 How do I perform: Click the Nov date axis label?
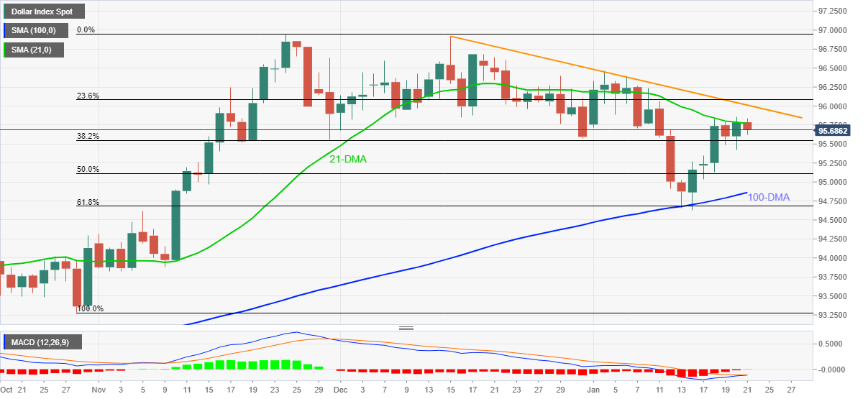click(99, 390)
